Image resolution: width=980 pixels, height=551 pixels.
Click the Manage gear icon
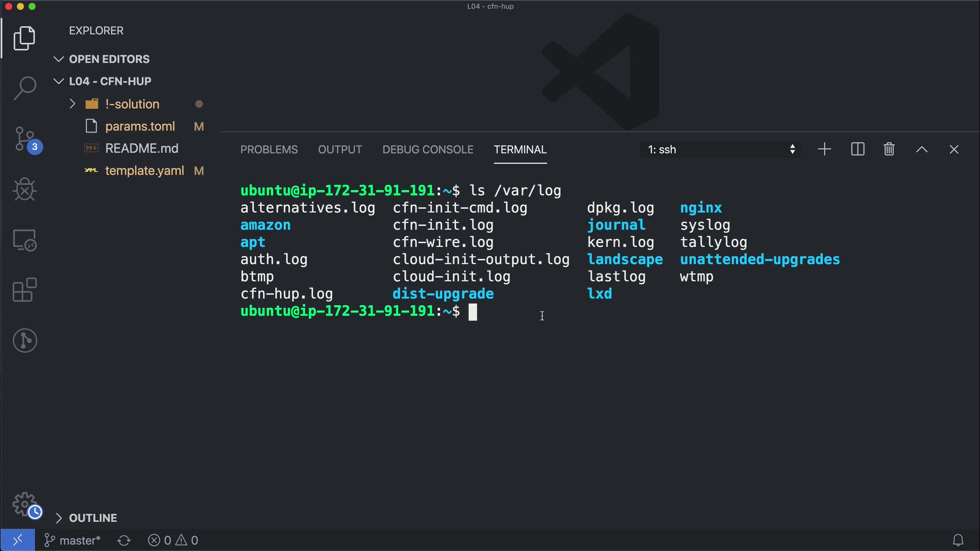[24, 504]
